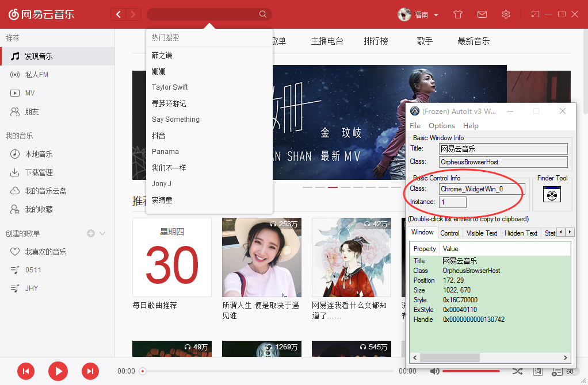Open the messages envelope icon
Image resolution: width=588 pixels, height=385 pixels.
482,14
